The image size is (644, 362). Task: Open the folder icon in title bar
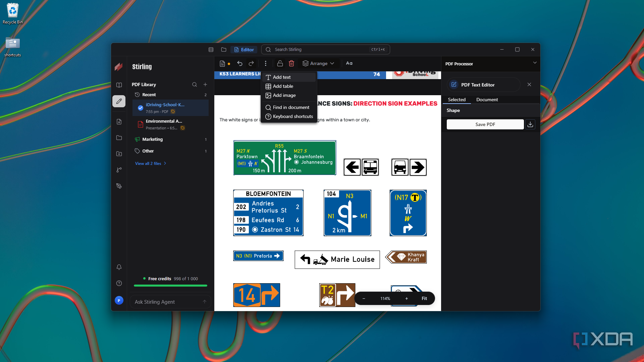(224, 50)
